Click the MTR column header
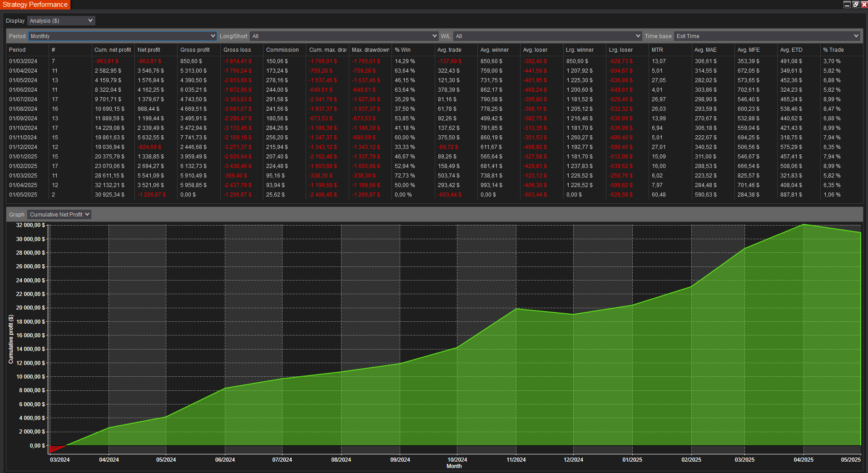This screenshot has height=473, width=868. click(x=670, y=50)
